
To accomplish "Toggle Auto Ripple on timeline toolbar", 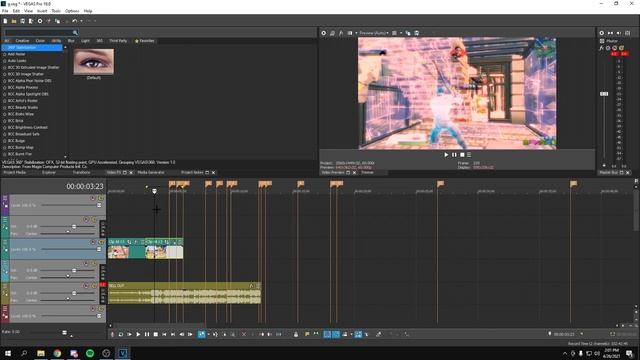I will (x=345, y=334).
